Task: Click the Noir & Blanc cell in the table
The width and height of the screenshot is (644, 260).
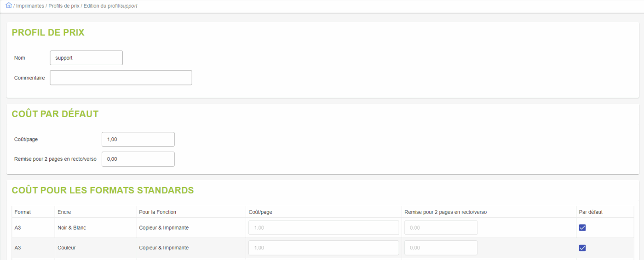Action: [x=72, y=228]
